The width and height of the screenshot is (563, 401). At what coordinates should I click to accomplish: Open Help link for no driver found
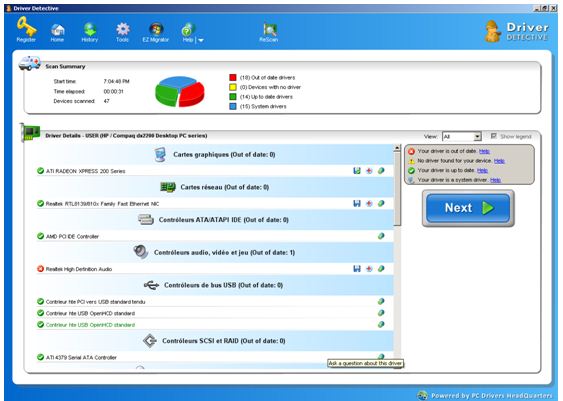(x=499, y=161)
